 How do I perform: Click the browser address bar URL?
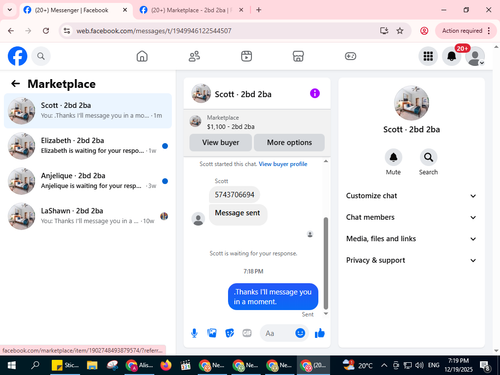tap(154, 31)
